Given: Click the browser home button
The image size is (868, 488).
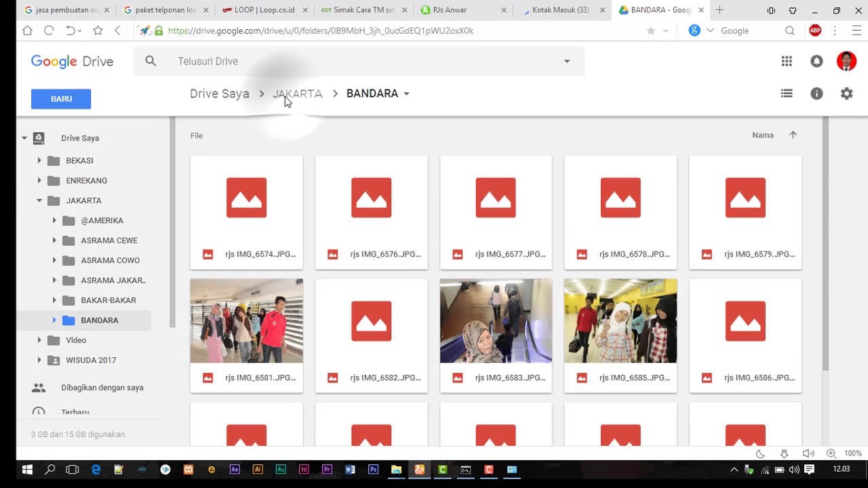Looking at the screenshot, I should click(27, 30).
